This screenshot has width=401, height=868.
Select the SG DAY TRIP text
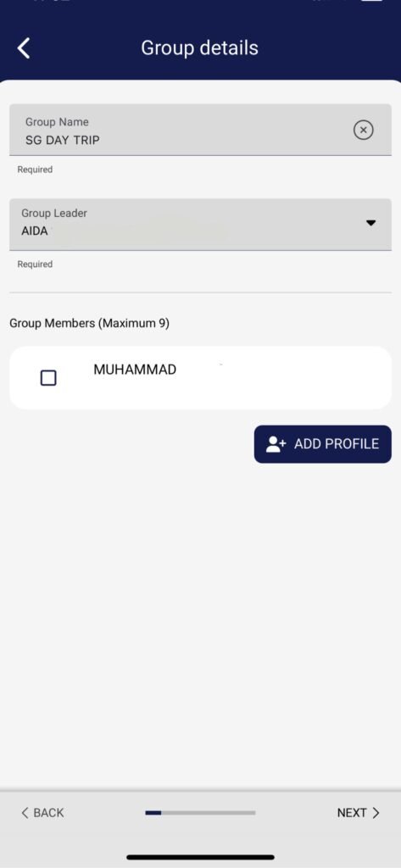click(63, 141)
